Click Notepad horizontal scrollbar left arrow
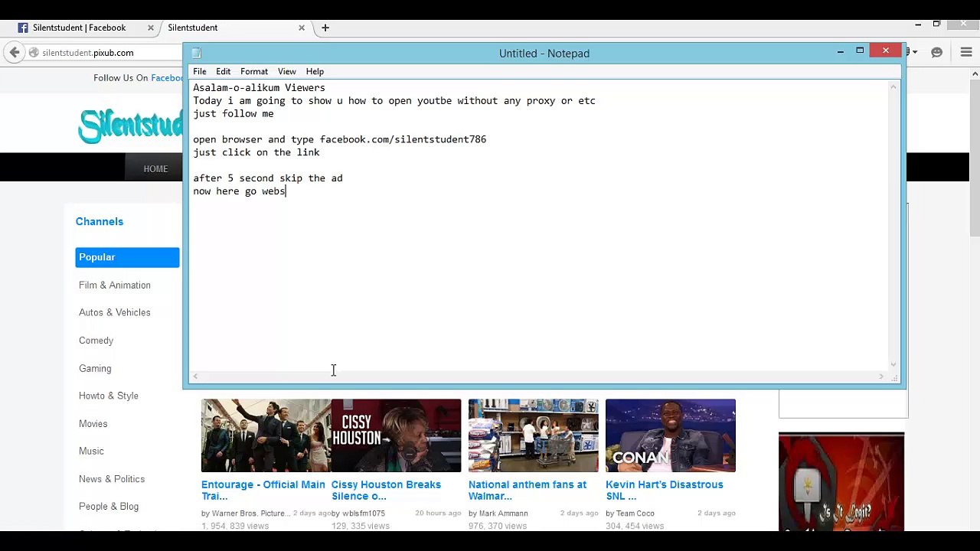The image size is (980, 551). pyautogui.click(x=195, y=376)
